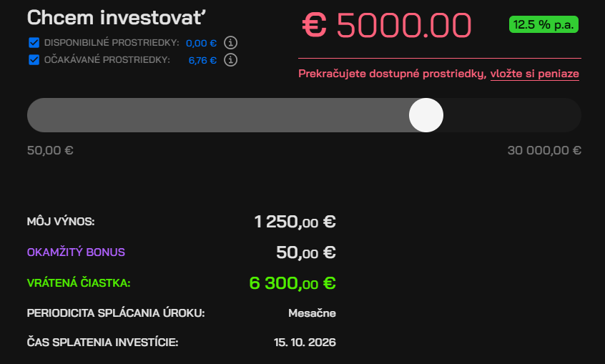The height and width of the screenshot is (364, 605).
Task: Click the white slider handle
Action: tap(426, 115)
